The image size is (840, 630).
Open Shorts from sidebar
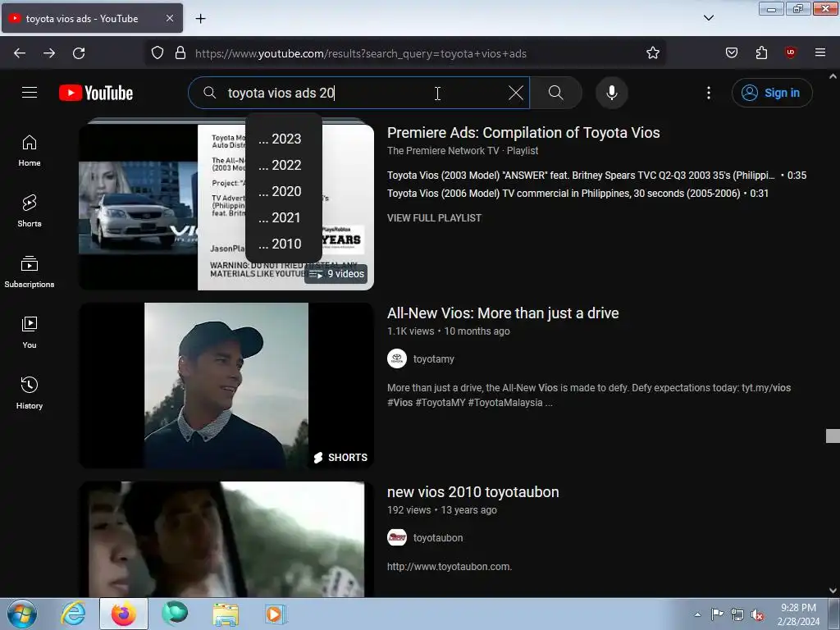pyautogui.click(x=30, y=211)
